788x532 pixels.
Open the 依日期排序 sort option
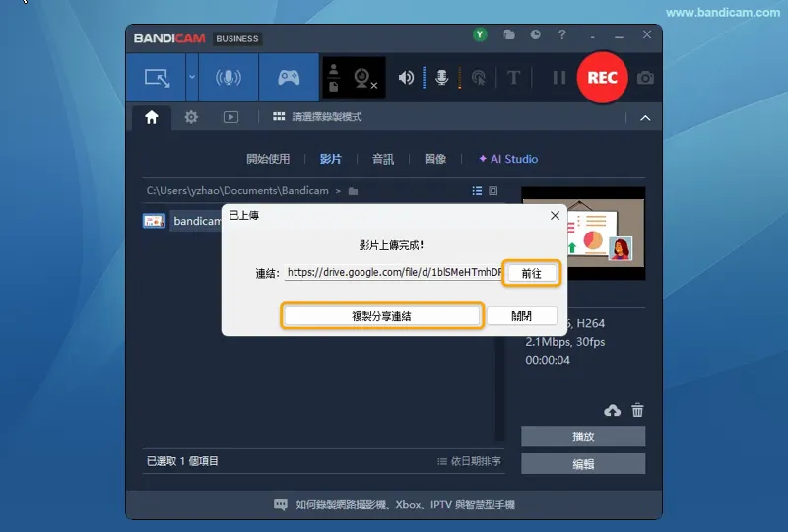click(x=469, y=461)
